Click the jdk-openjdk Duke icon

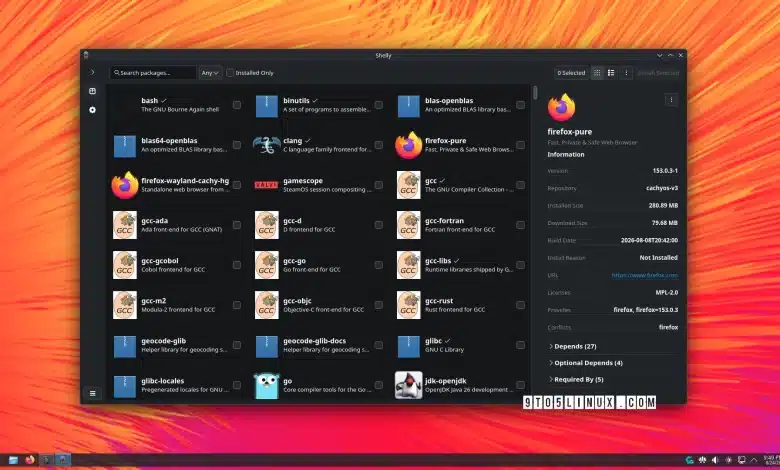tap(408, 385)
